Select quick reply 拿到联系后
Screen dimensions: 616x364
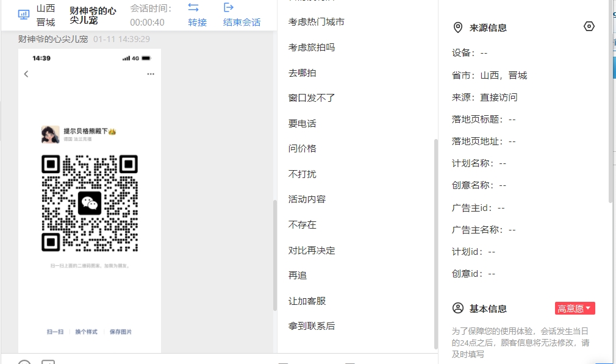312,326
